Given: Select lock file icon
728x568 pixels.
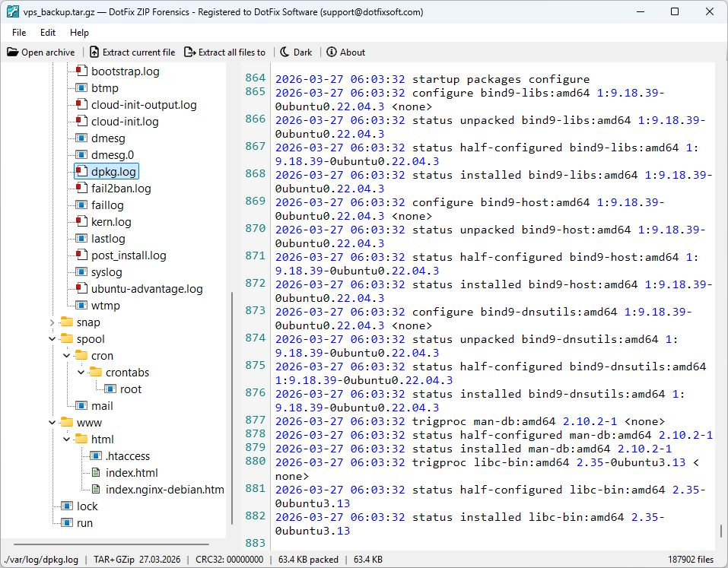Looking at the screenshot, I should (x=67, y=506).
